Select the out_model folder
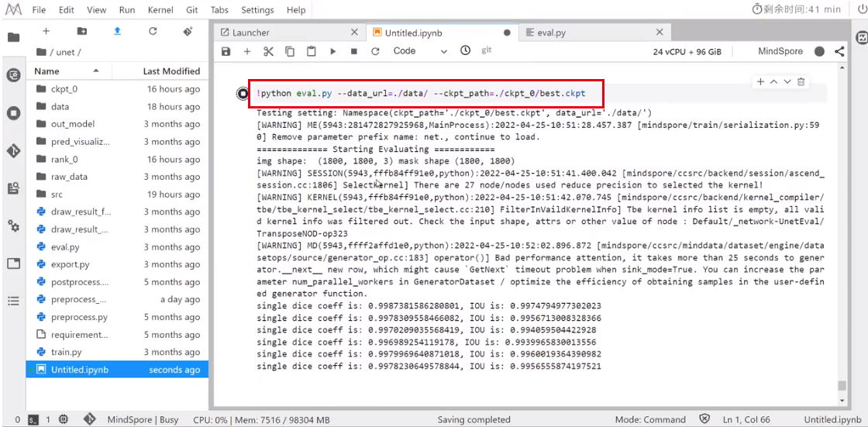868x427 pixels. coord(117,124)
